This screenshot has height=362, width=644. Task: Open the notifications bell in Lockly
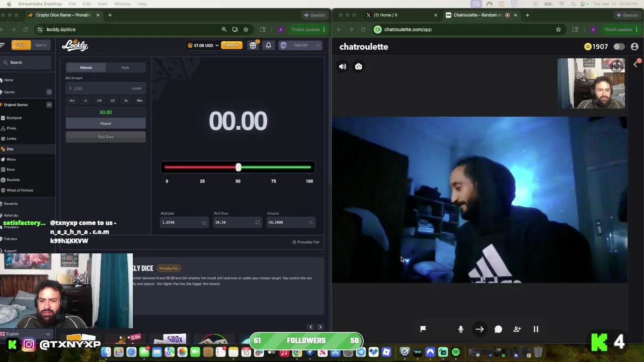click(x=268, y=45)
